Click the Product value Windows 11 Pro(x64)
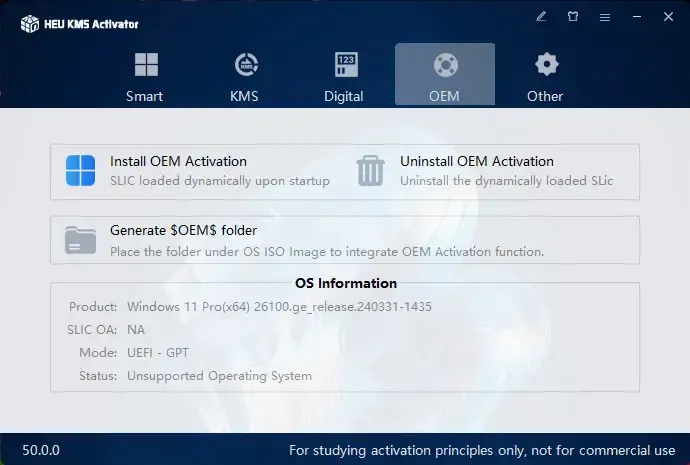690x465 pixels. (x=279, y=307)
